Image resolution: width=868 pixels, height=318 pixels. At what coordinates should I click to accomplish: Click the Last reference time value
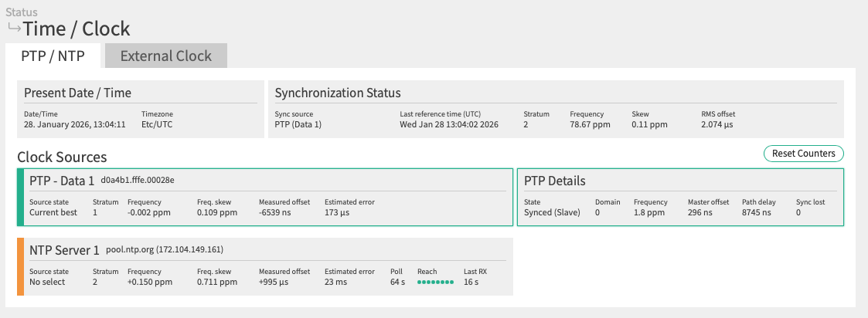click(x=450, y=124)
